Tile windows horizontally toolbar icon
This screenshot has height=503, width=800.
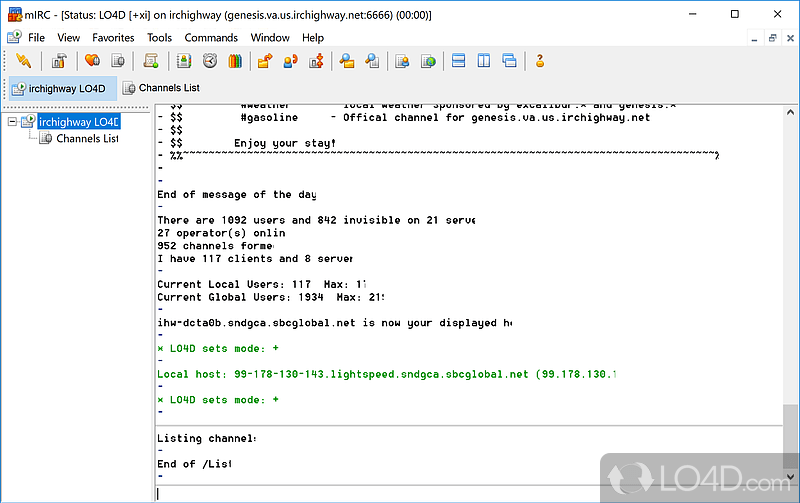coord(459,61)
